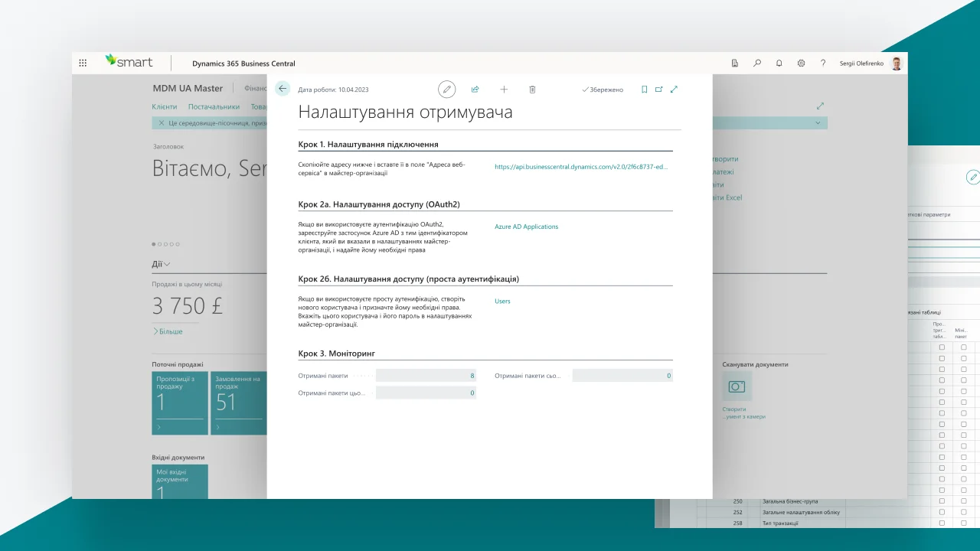Open the Users link in Крок 2б
980x551 pixels.
[502, 301]
